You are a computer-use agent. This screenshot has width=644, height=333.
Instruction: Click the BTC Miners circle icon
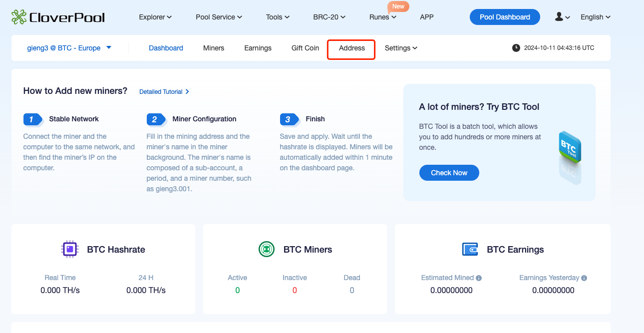(x=267, y=249)
